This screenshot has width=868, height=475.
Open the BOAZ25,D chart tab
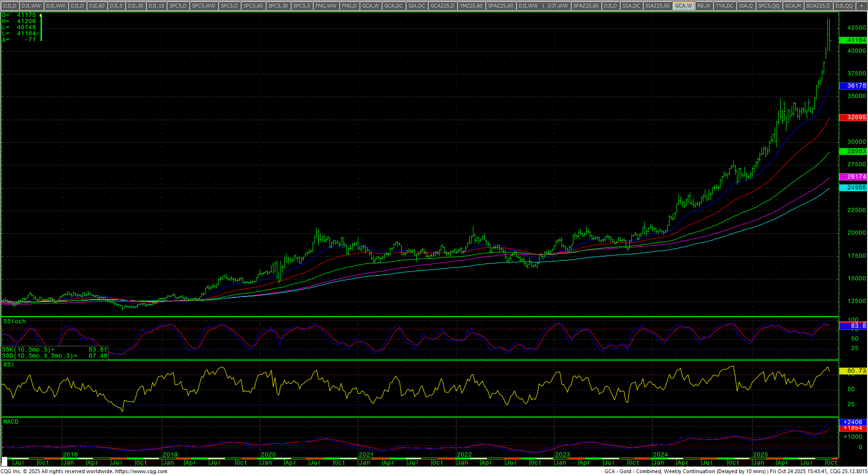coord(818,6)
